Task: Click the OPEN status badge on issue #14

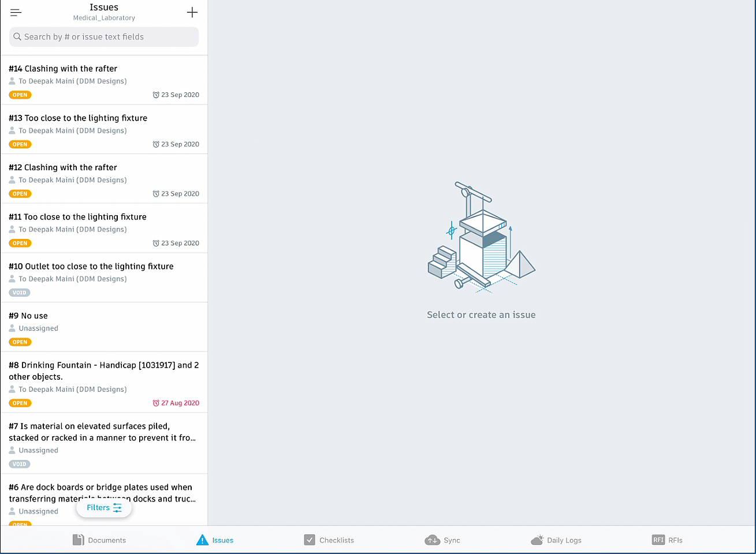Action: [20, 95]
